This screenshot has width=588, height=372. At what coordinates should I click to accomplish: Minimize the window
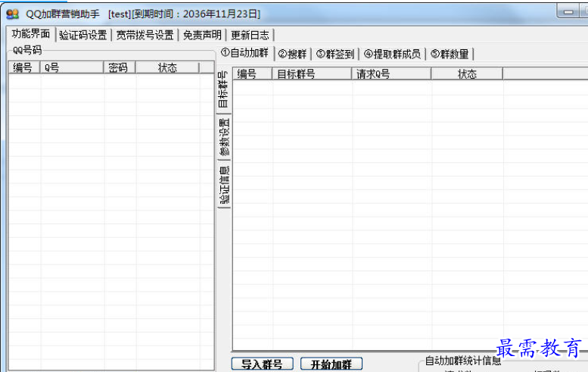(x=568, y=11)
